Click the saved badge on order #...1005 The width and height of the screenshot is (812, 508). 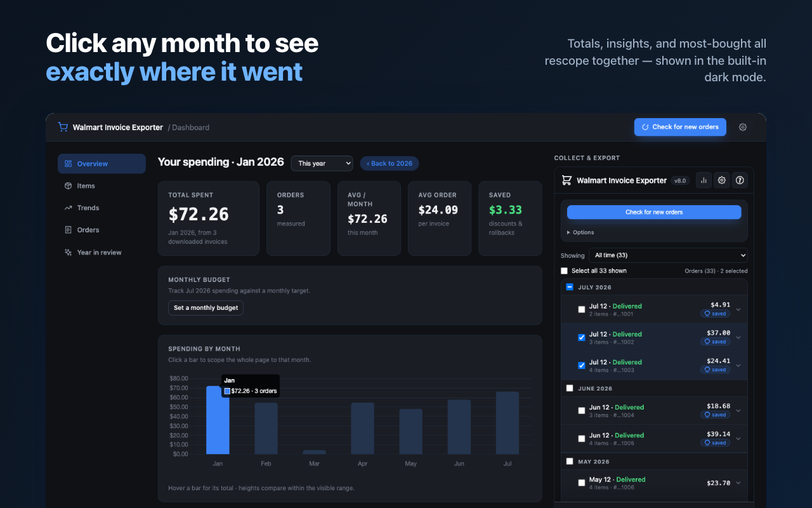[x=716, y=443]
